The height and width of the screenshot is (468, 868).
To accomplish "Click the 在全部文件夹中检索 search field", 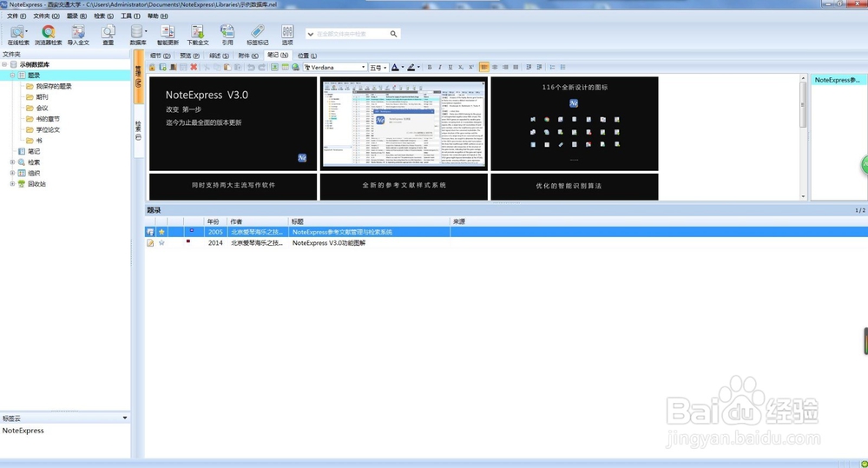I will pyautogui.click(x=352, y=34).
